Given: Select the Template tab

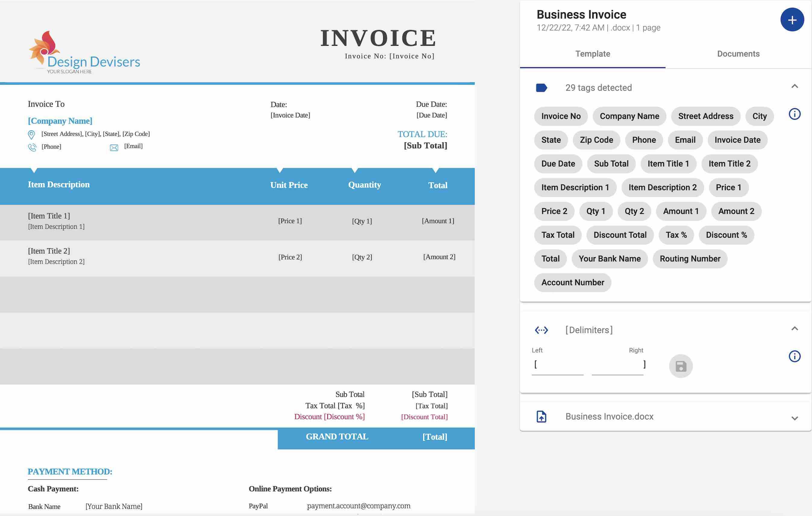Looking at the screenshot, I should point(592,54).
